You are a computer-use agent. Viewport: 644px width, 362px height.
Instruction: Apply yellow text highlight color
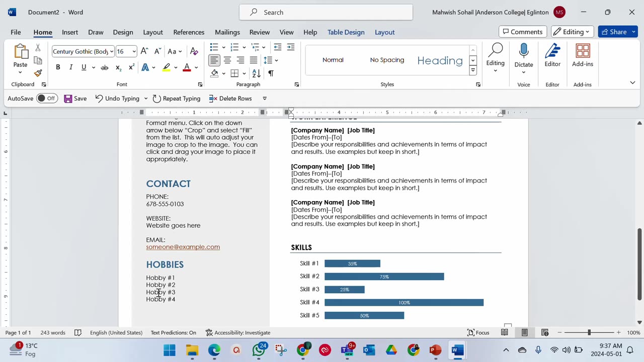point(166,67)
